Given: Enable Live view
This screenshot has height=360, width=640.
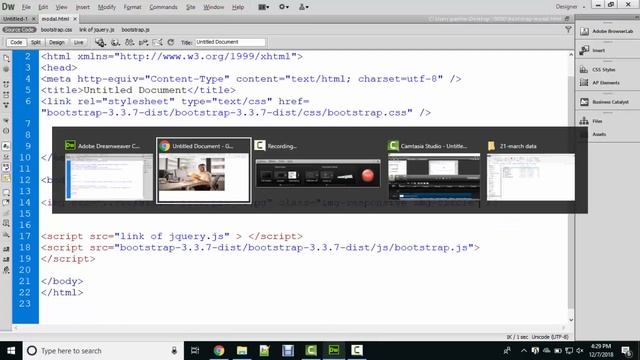Looking at the screenshot, I should [x=78, y=42].
